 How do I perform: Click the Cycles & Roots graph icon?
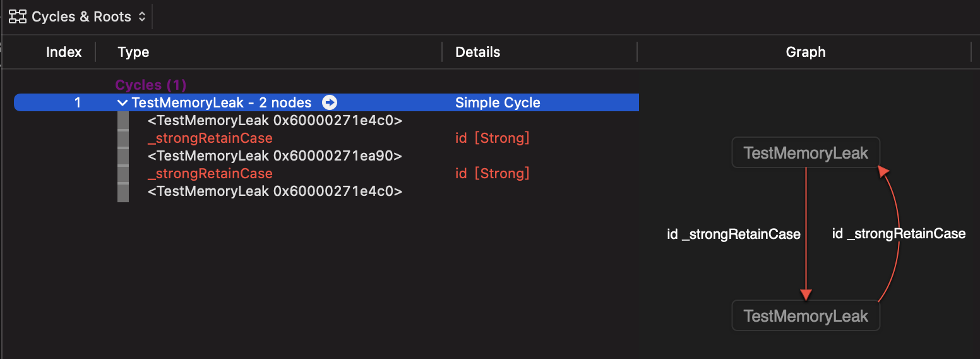(x=18, y=16)
